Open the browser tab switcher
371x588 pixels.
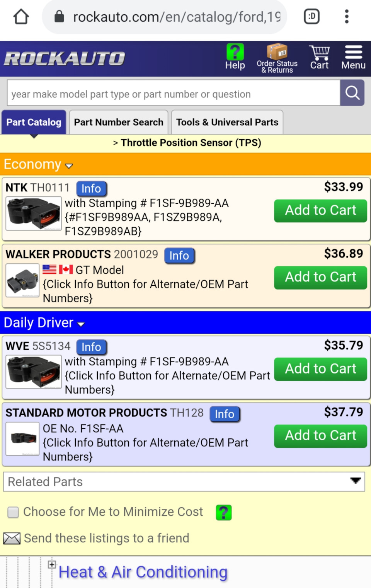pos(311,17)
